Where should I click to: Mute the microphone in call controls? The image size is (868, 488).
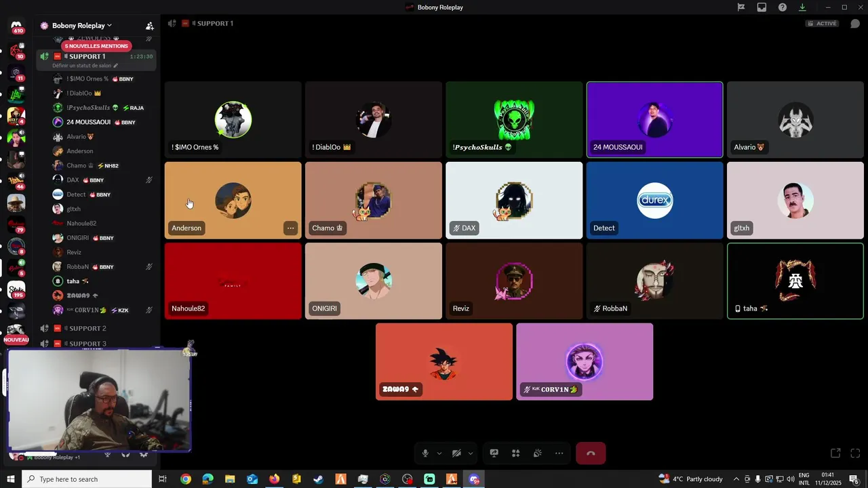point(425,453)
